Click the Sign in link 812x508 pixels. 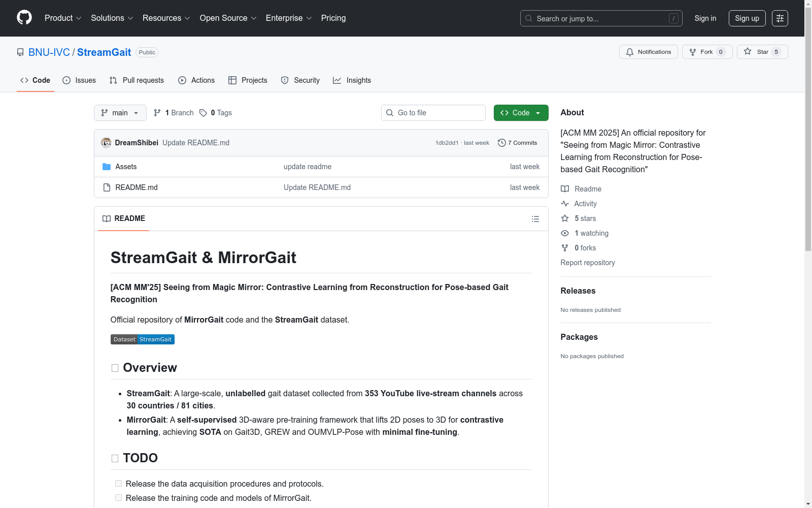pos(705,18)
